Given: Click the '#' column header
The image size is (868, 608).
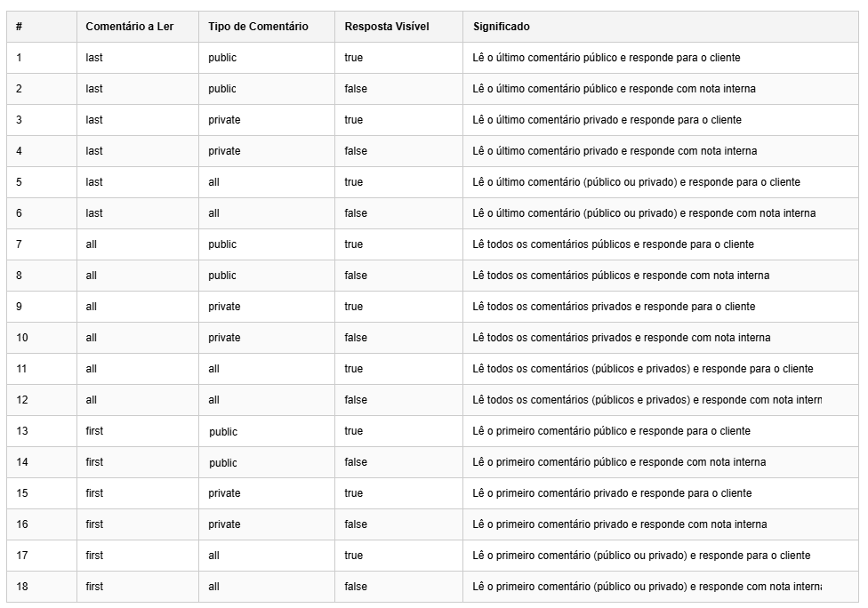Looking at the screenshot, I should (x=19, y=27).
